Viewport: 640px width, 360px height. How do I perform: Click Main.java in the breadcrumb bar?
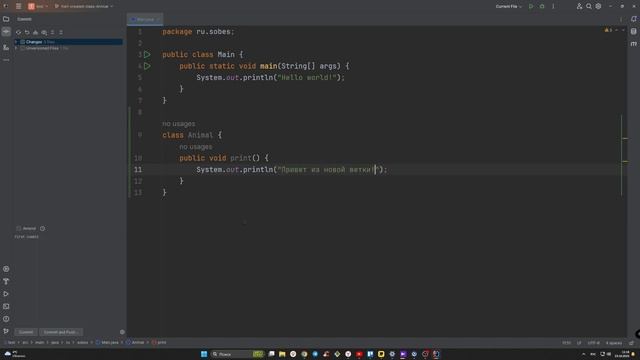(x=107, y=342)
